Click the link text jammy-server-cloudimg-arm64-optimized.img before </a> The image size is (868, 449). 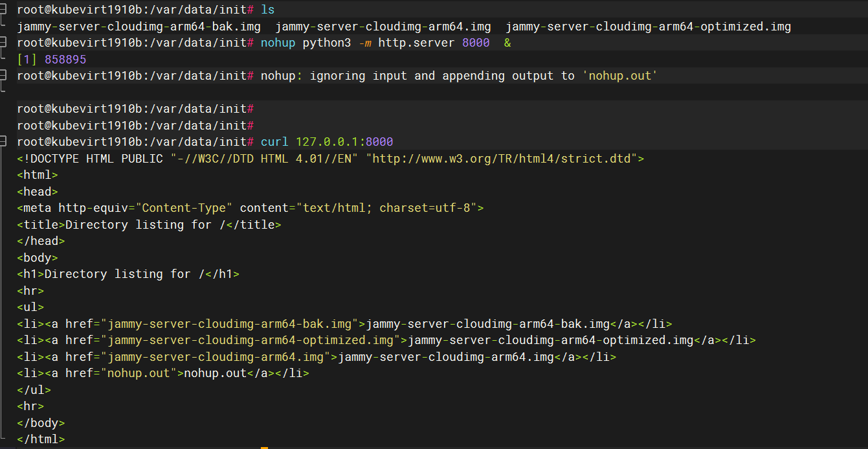[x=551, y=340]
